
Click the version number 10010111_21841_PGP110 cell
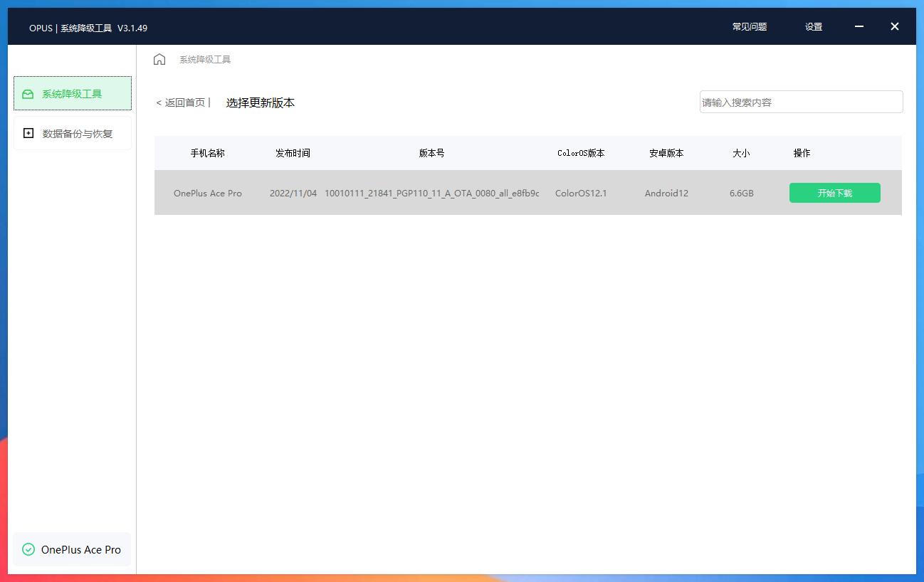(x=431, y=193)
